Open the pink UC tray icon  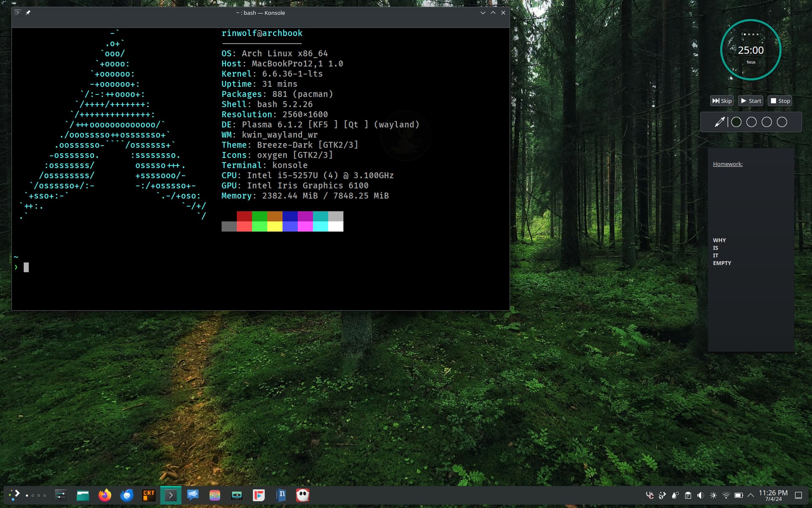click(650, 495)
